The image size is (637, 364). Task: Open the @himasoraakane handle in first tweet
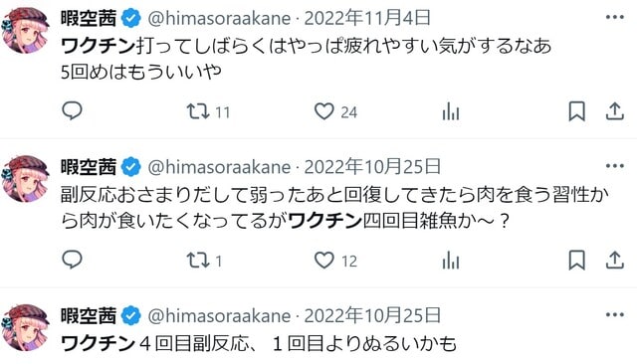click(219, 19)
